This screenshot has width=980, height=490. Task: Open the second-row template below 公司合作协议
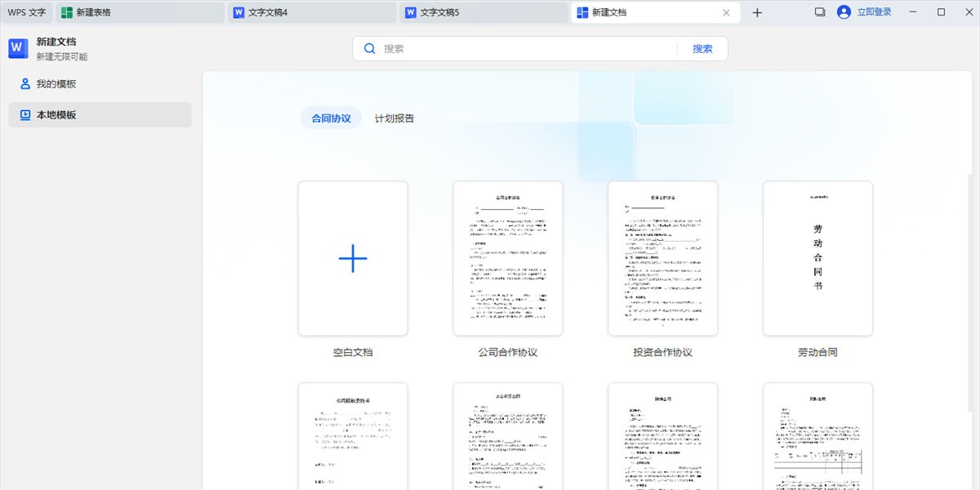pyautogui.click(x=508, y=436)
